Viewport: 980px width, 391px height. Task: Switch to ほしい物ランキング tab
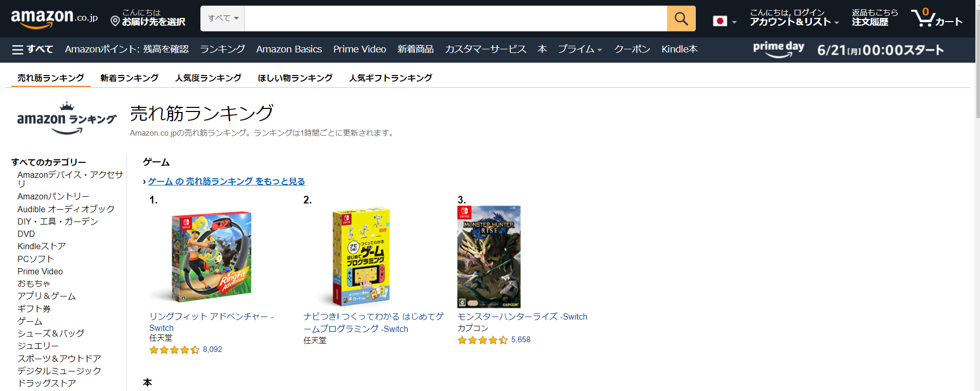295,78
